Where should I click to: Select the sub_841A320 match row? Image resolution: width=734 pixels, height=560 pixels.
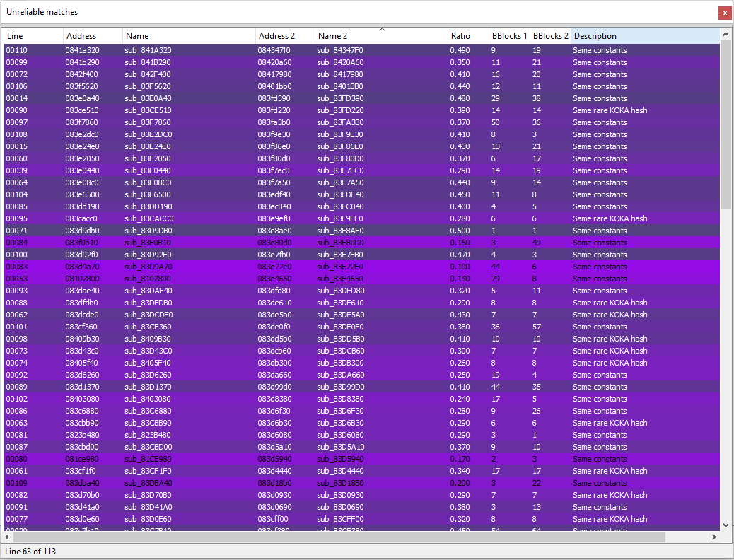click(x=212, y=50)
